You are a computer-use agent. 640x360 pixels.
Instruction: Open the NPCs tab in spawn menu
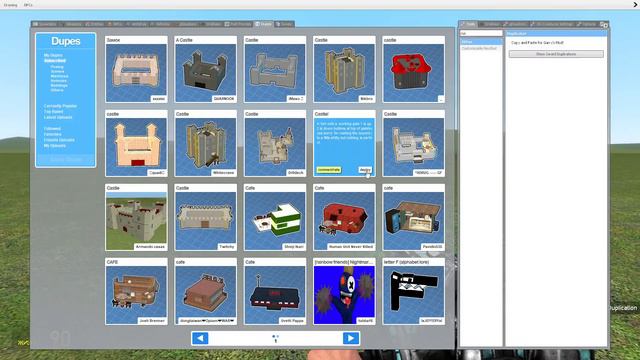point(115,24)
